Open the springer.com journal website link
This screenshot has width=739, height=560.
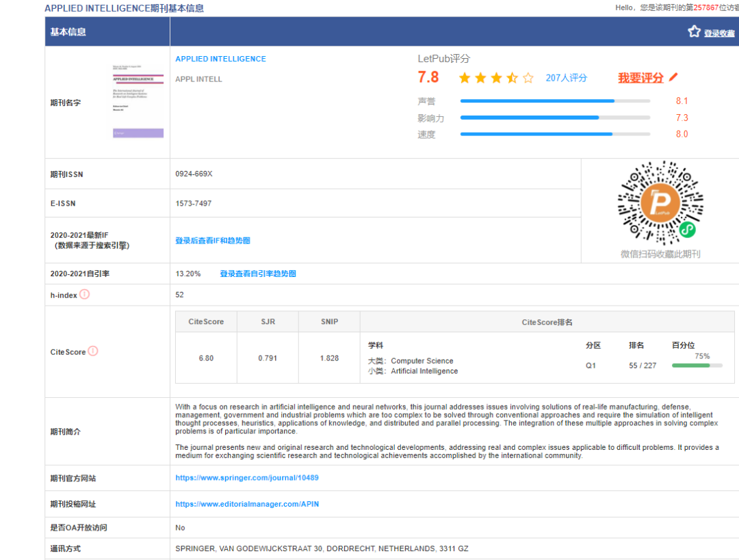[247, 477]
